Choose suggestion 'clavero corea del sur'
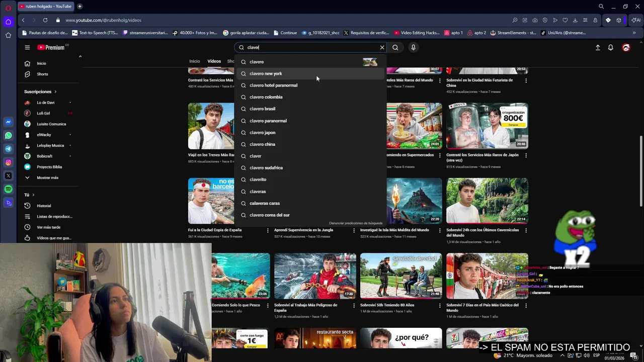 [x=310, y=215]
